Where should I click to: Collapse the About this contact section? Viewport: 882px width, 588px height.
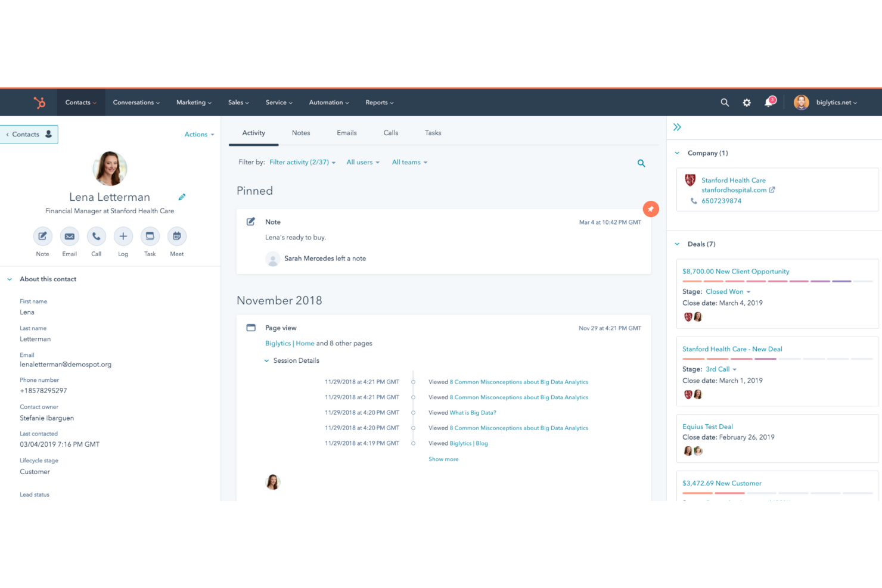[x=9, y=279]
